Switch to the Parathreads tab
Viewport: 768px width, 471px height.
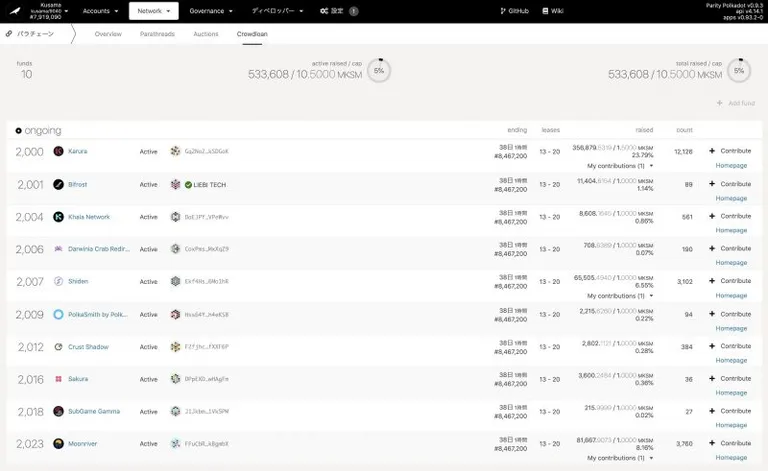[x=157, y=34]
